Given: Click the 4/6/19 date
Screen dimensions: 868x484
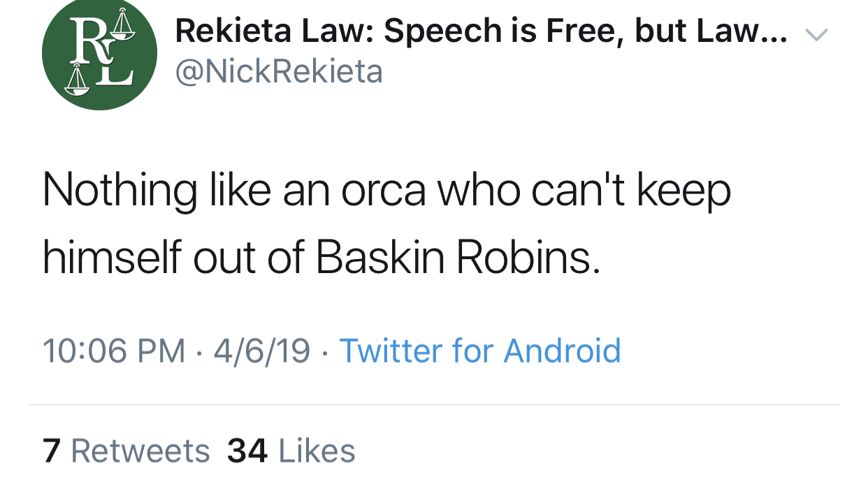Looking at the screenshot, I should 262,350.
